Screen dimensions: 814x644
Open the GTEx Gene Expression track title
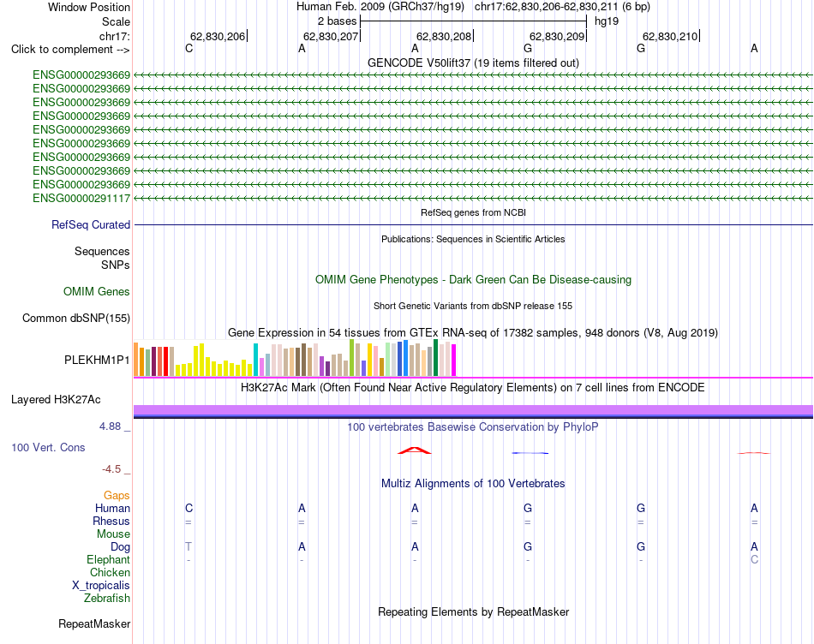pos(473,332)
